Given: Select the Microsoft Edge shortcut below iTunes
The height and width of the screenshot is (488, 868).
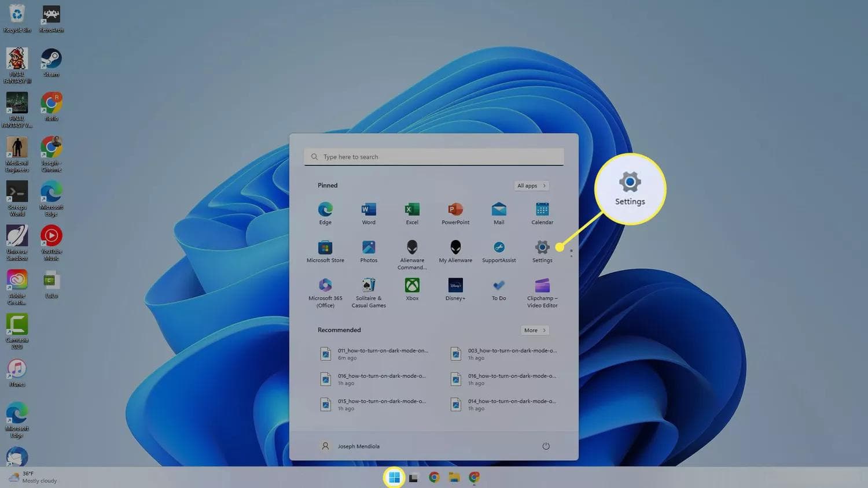Looking at the screenshot, I should [x=17, y=420].
